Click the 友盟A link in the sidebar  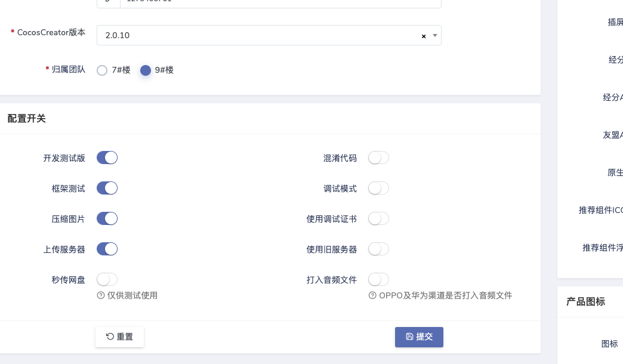click(613, 135)
